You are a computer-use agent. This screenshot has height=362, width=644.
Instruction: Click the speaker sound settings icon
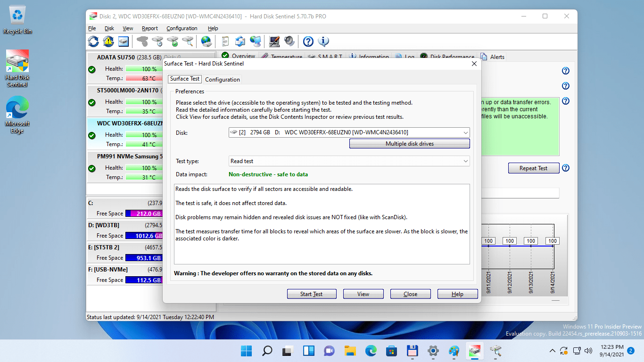click(289, 41)
